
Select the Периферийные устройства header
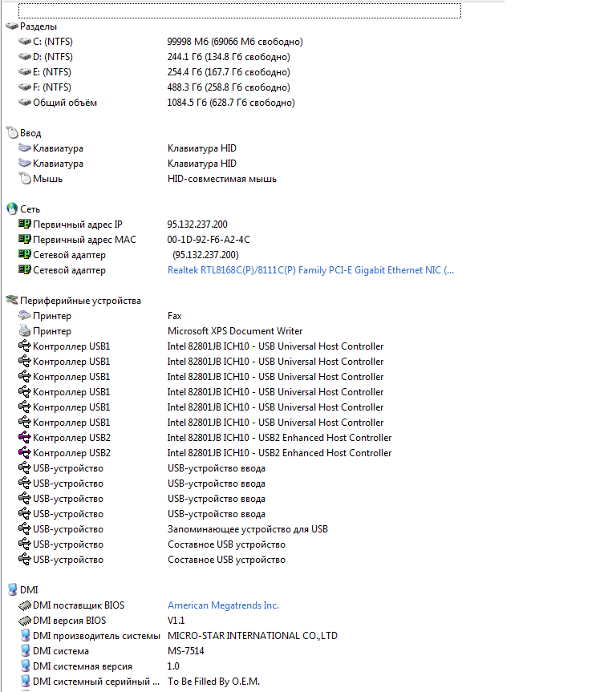[x=80, y=301]
